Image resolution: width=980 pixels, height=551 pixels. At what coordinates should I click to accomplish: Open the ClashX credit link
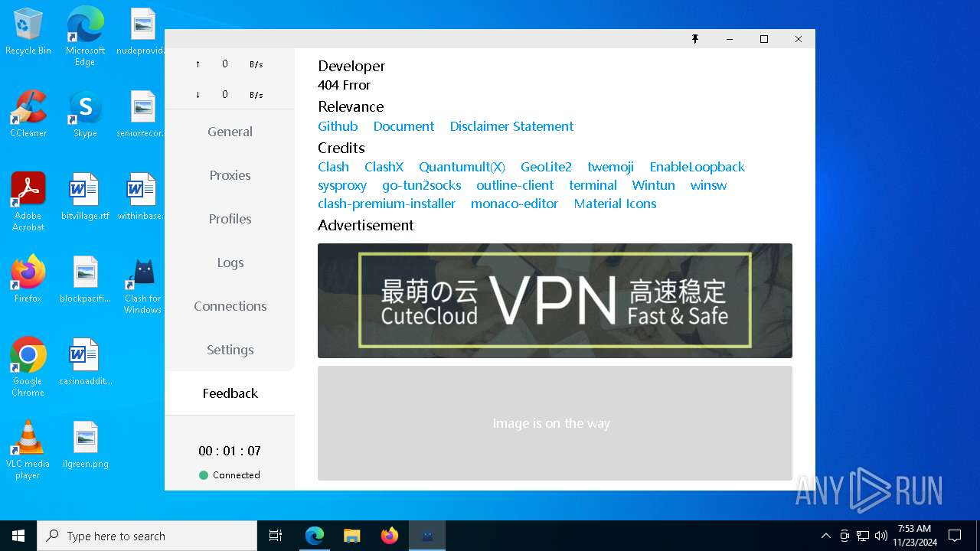coord(384,167)
